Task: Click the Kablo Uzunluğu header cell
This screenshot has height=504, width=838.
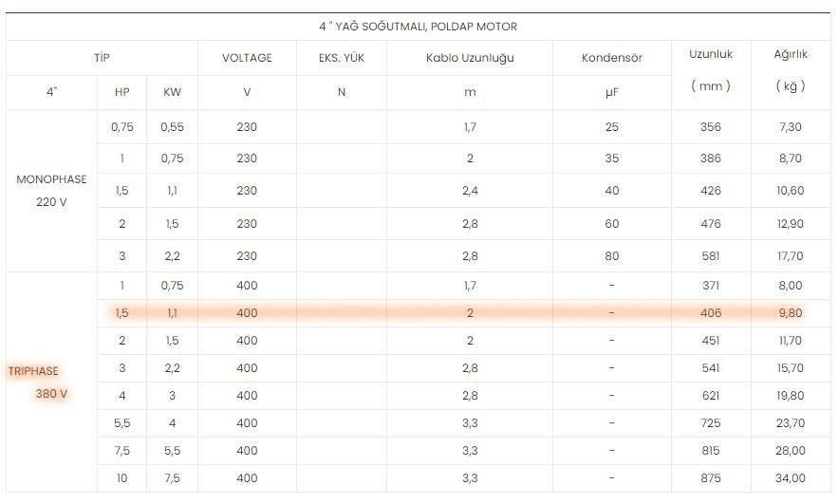Action: (x=470, y=58)
